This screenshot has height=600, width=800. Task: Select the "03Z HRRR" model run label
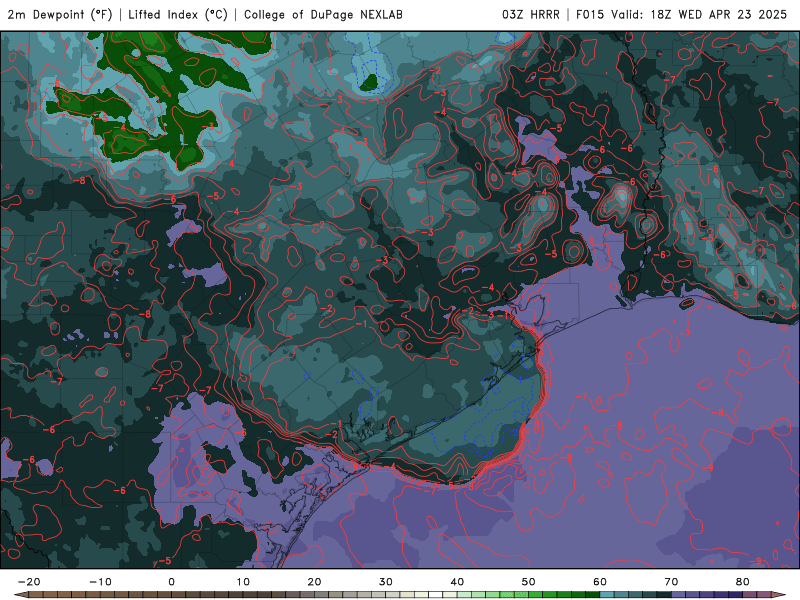[531, 15]
